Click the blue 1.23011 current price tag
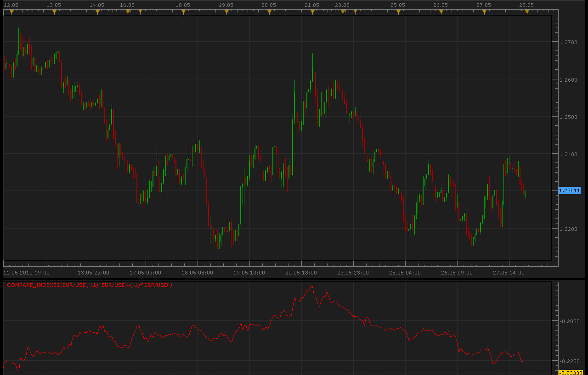 pos(570,190)
